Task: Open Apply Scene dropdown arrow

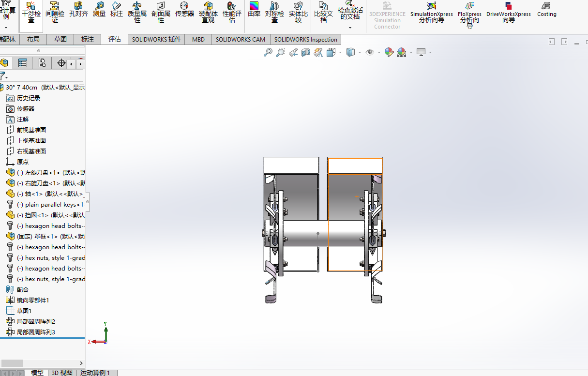Action: coord(411,52)
